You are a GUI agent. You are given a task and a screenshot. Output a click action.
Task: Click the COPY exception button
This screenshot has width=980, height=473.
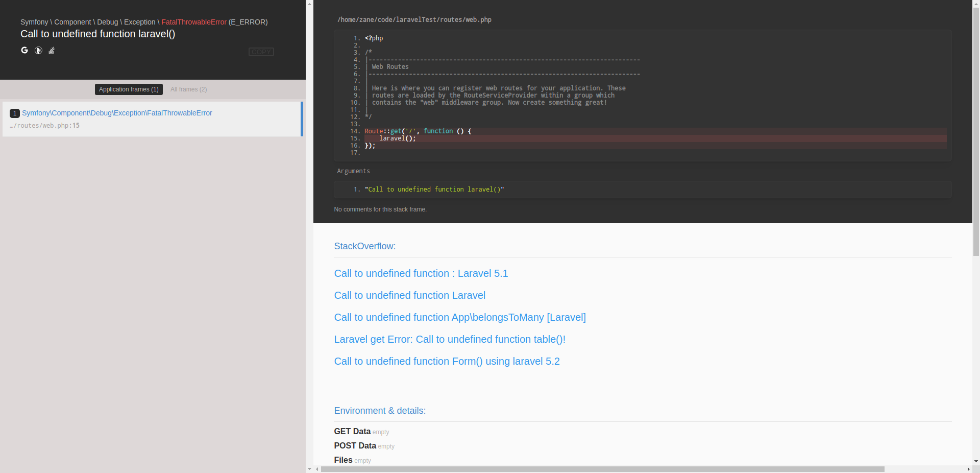pos(261,52)
